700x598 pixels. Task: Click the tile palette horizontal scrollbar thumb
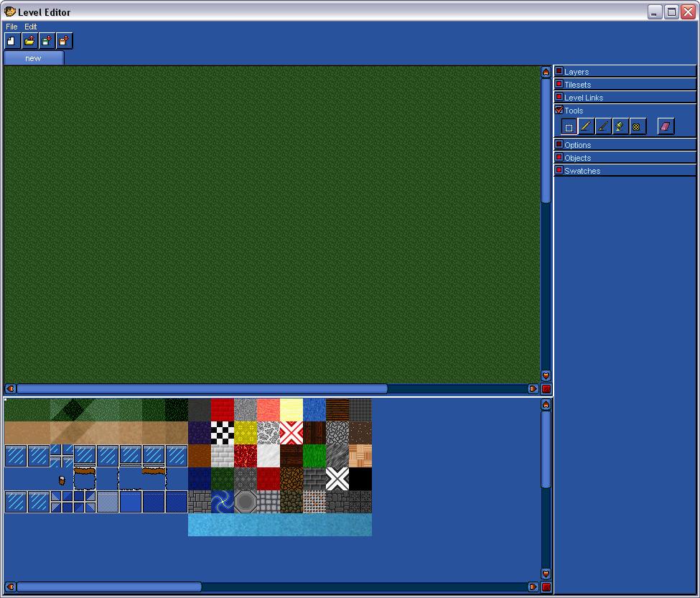(109, 587)
